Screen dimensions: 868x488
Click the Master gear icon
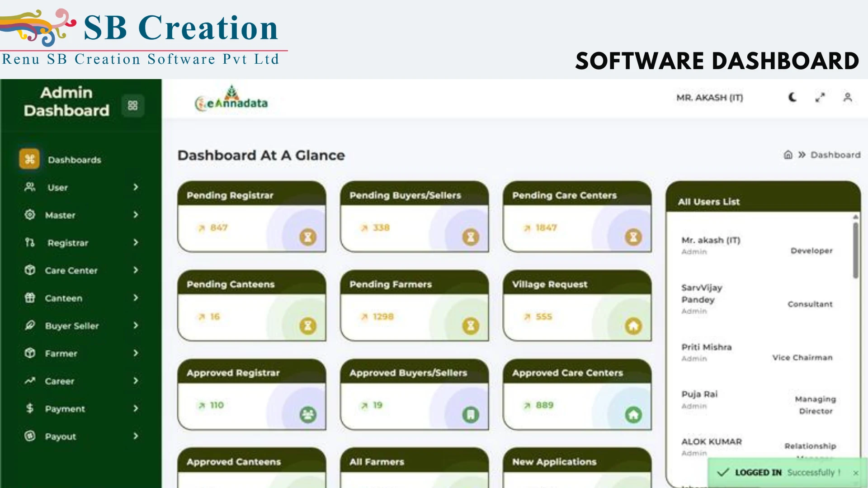point(30,215)
